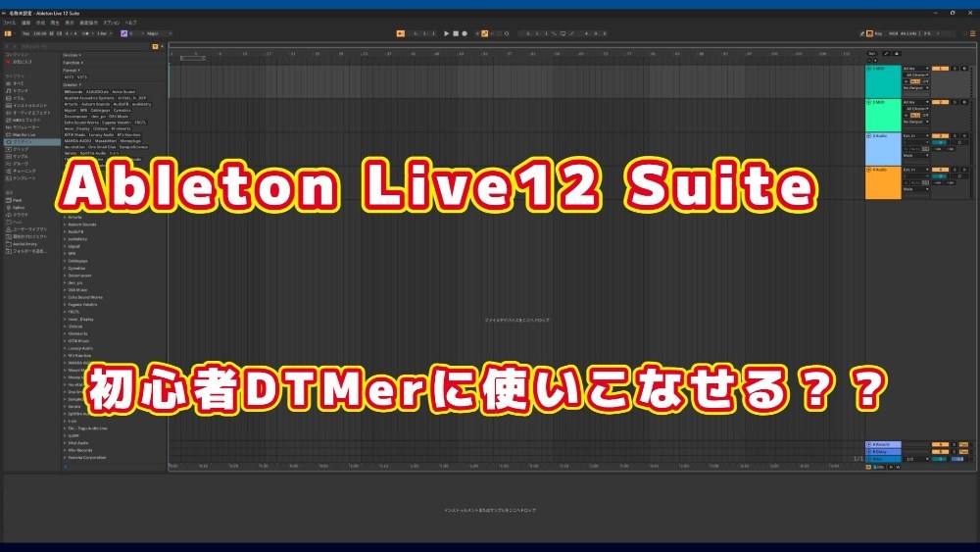Select the Applied Acoustics Systems tag
The height and width of the screenshot is (552, 980).
89,98
